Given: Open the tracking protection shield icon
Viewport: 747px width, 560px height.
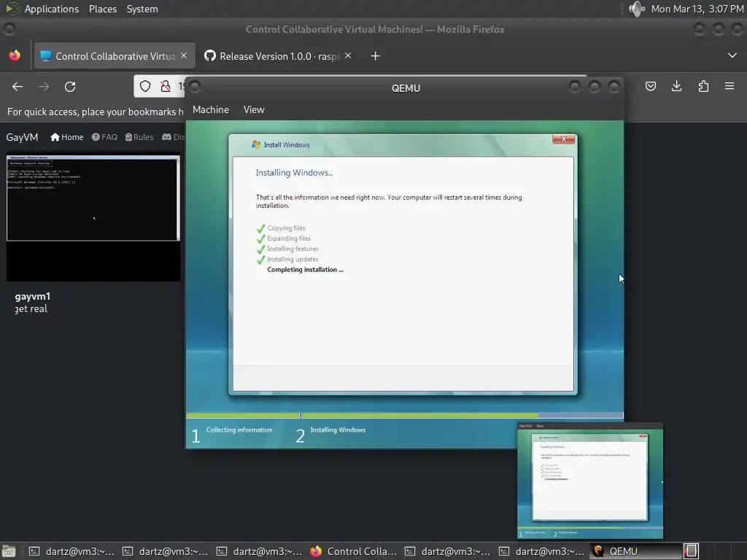Looking at the screenshot, I should [145, 86].
